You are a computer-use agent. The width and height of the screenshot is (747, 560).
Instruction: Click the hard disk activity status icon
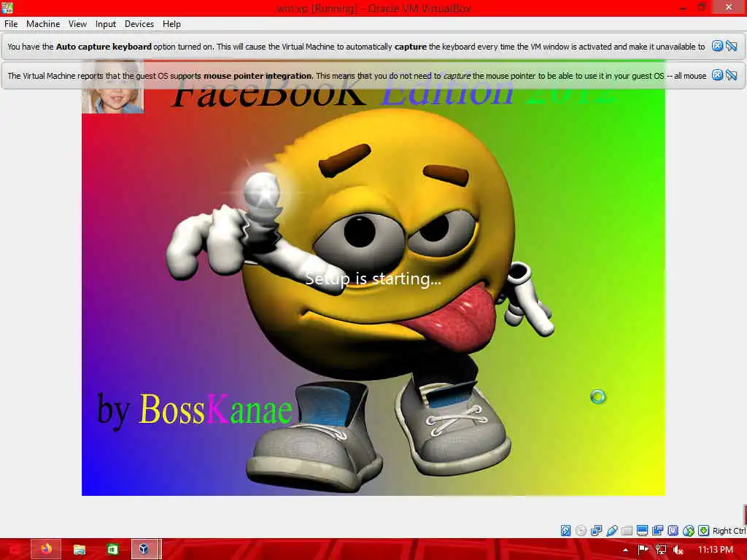coord(565,531)
